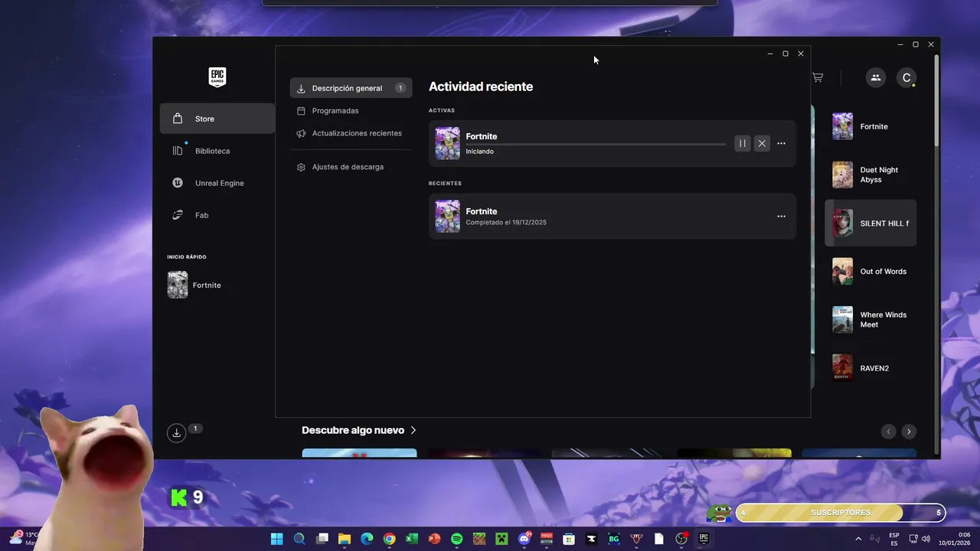Open options menu for completed Fortnite entry
The image size is (980, 551).
coord(781,217)
